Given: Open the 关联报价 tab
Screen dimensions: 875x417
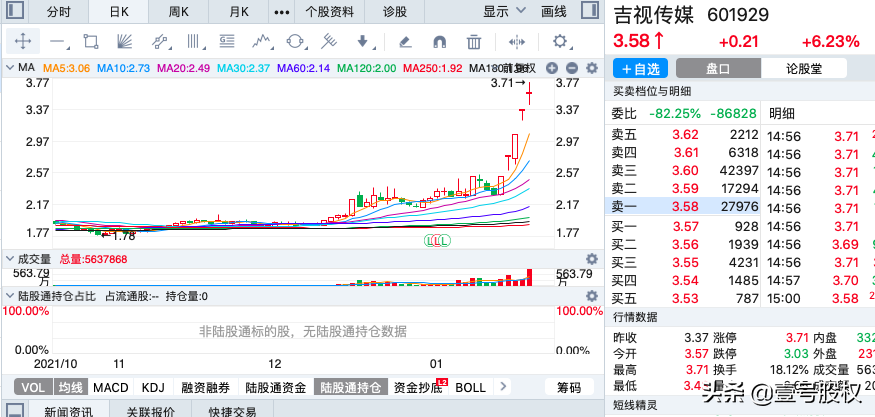Looking at the screenshot, I should (x=151, y=411).
